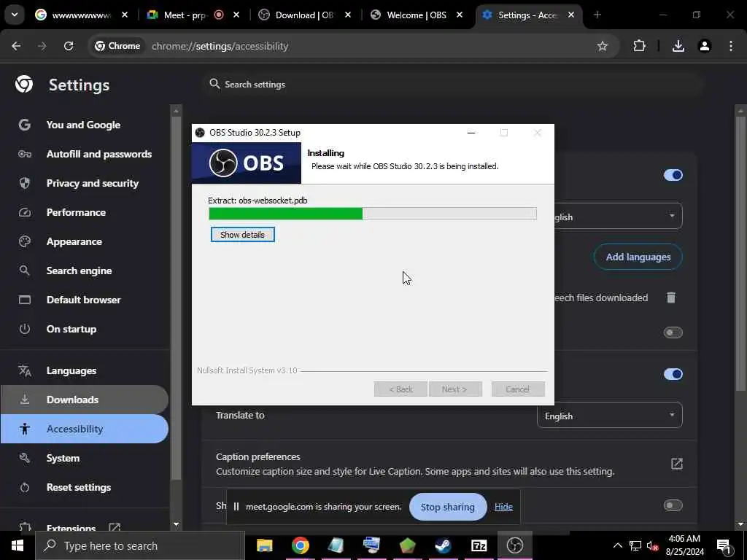Enable toggle below speech files row

point(673,332)
